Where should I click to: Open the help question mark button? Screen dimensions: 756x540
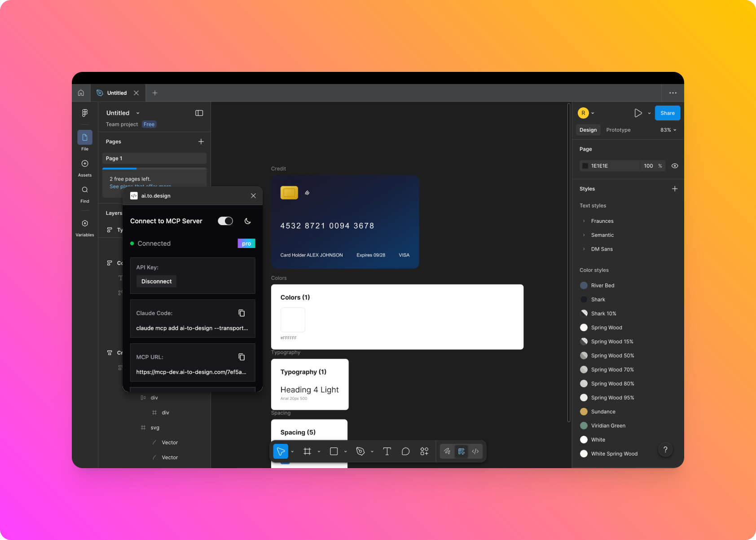[665, 450]
